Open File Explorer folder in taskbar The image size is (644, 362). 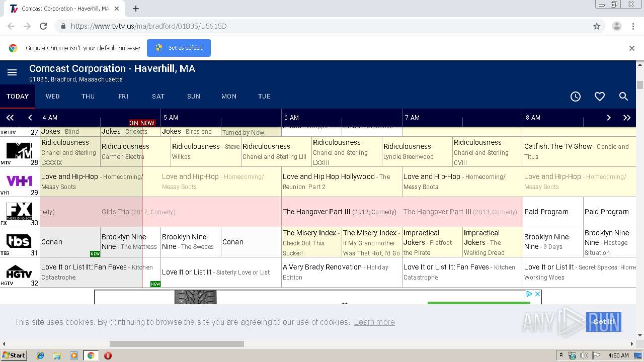(x=57, y=355)
